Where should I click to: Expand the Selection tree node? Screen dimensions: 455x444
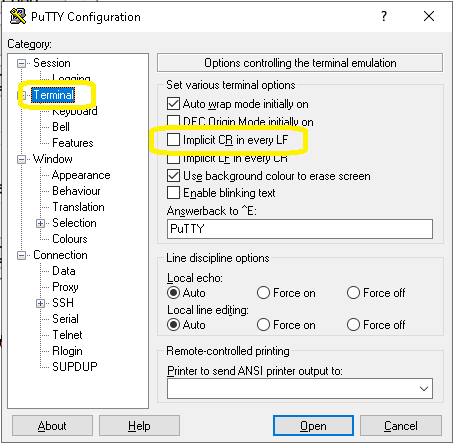[40, 223]
